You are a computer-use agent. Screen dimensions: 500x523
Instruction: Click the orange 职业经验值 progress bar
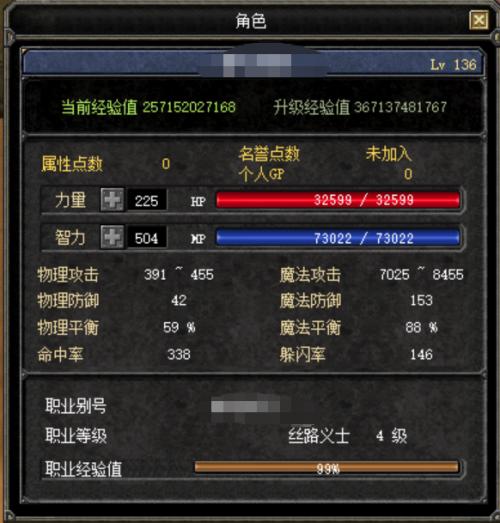pyautogui.click(x=327, y=468)
